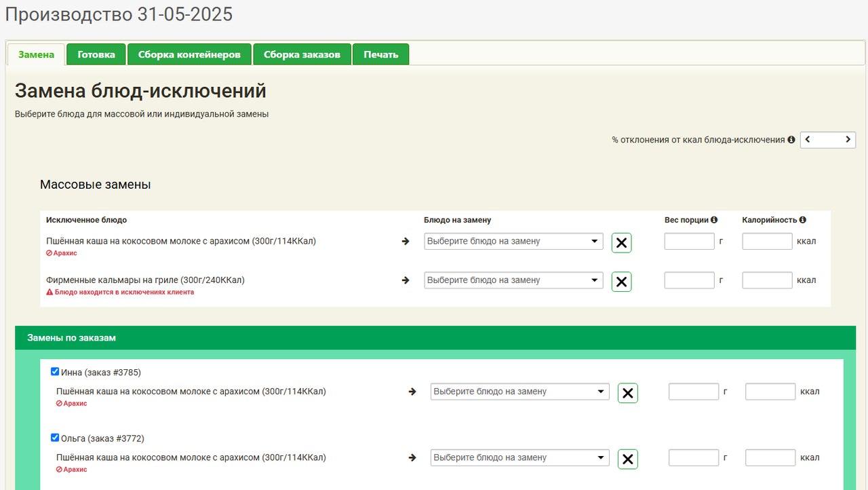This screenshot has width=868, height=490.
Task: Click X button for Фирменные кальмары replacement
Action: 621,282
